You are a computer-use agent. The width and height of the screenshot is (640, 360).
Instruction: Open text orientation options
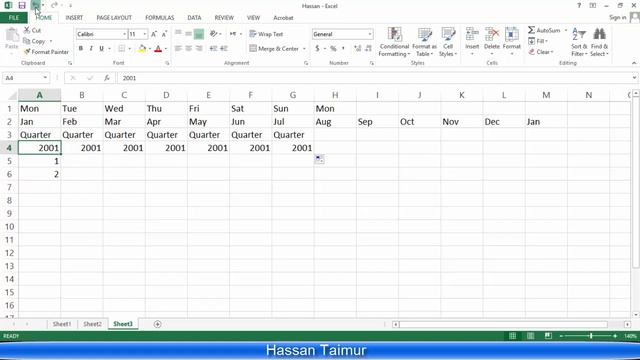215,34
